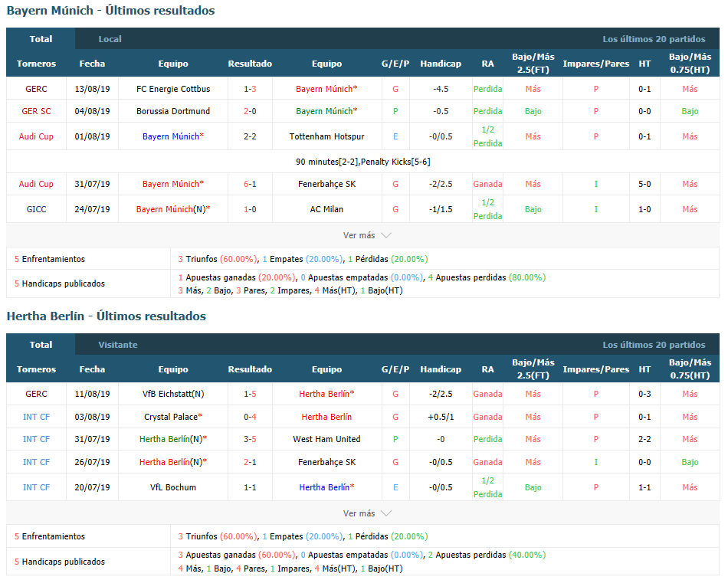Image resolution: width=728 pixels, height=580 pixels.
Task: Click '1 Apuestas ganadas (20.00%)' in Bayern summary
Action: pyautogui.click(x=237, y=277)
